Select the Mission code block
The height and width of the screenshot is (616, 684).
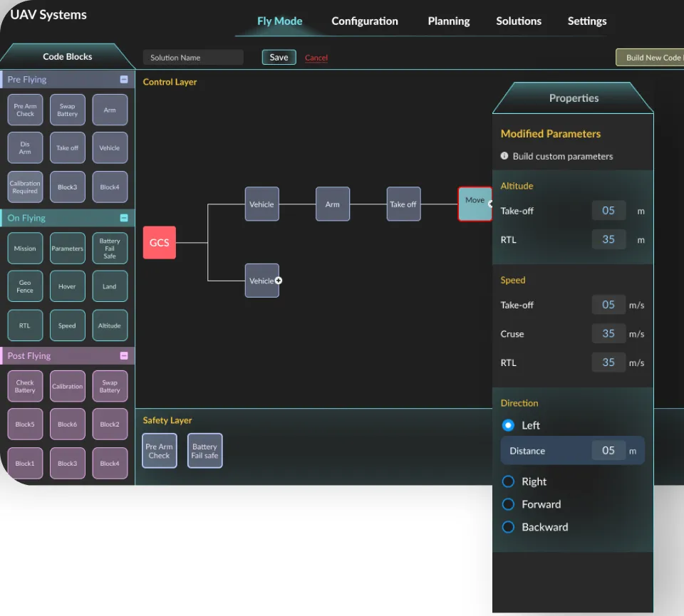click(x=26, y=248)
